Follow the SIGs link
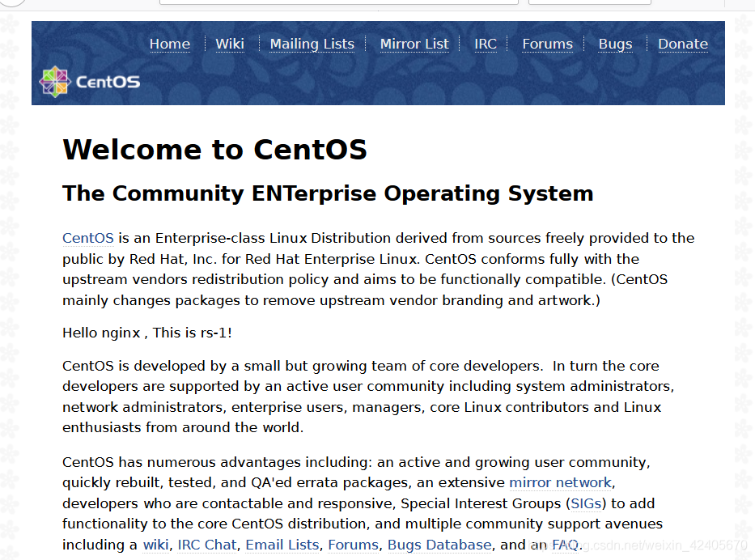 [x=586, y=503]
